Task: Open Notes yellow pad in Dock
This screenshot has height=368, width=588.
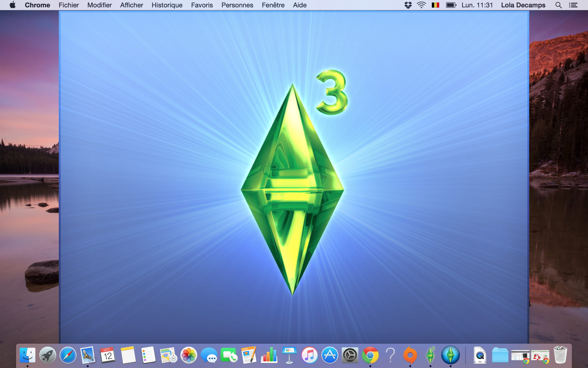Action: coord(128,355)
